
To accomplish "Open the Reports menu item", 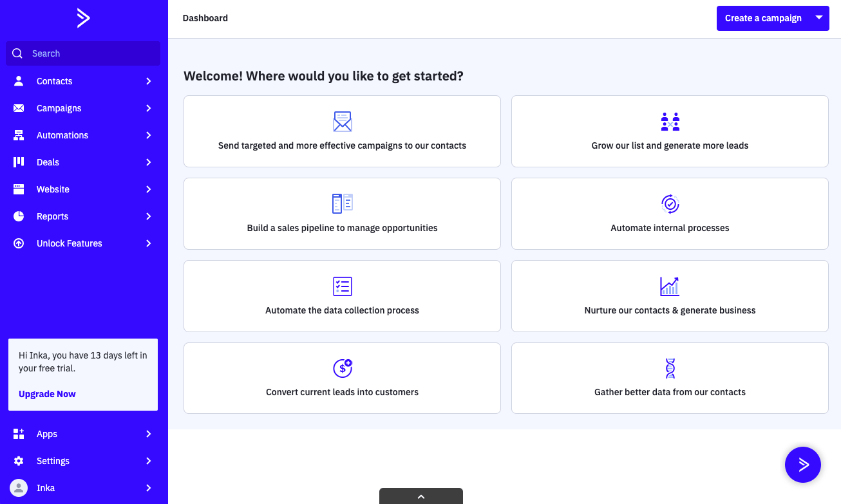I will [84, 216].
